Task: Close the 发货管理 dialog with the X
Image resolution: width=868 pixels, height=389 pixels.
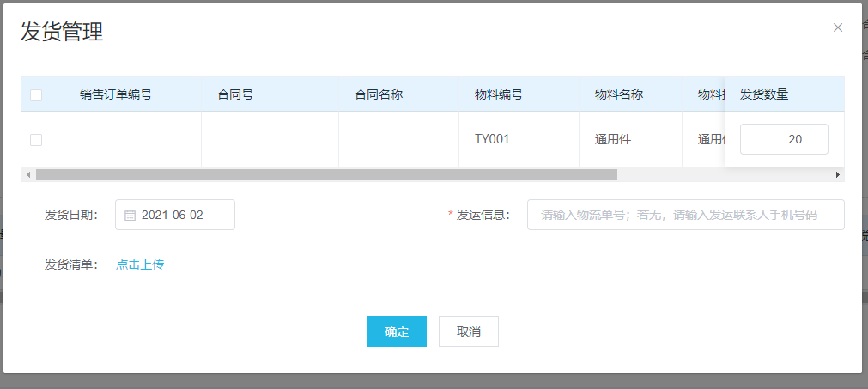Action: [838, 27]
